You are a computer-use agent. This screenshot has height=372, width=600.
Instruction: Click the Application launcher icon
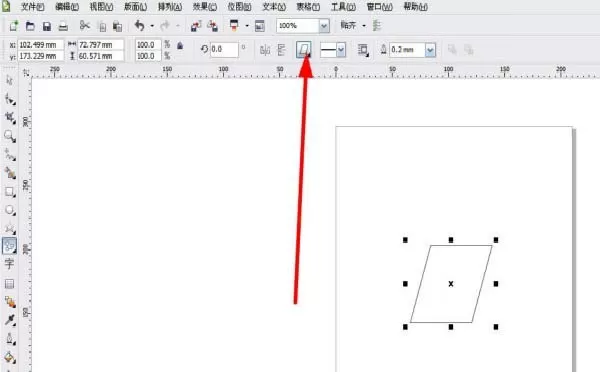[234, 25]
